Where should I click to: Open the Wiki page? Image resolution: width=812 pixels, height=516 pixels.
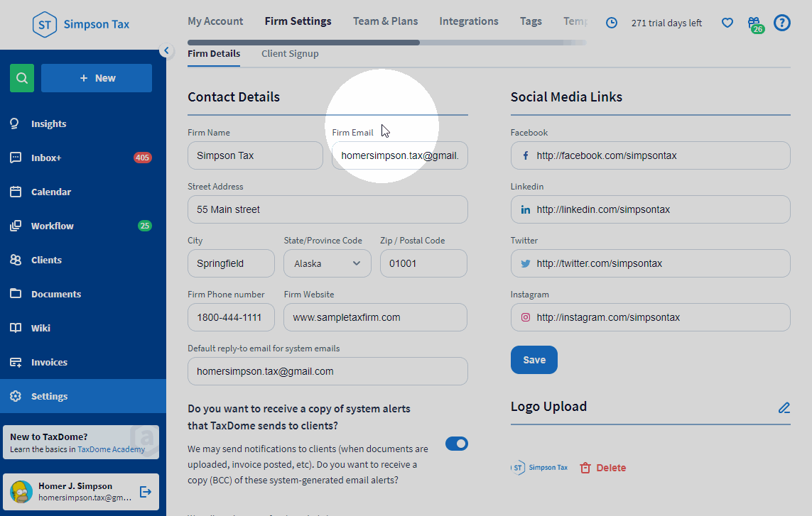pyautogui.click(x=83, y=328)
